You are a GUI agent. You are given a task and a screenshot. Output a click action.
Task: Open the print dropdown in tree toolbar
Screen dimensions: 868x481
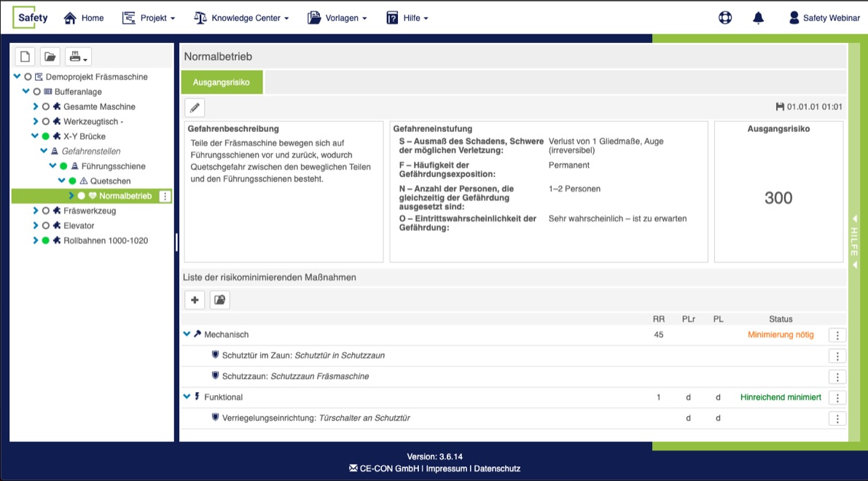(78, 56)
